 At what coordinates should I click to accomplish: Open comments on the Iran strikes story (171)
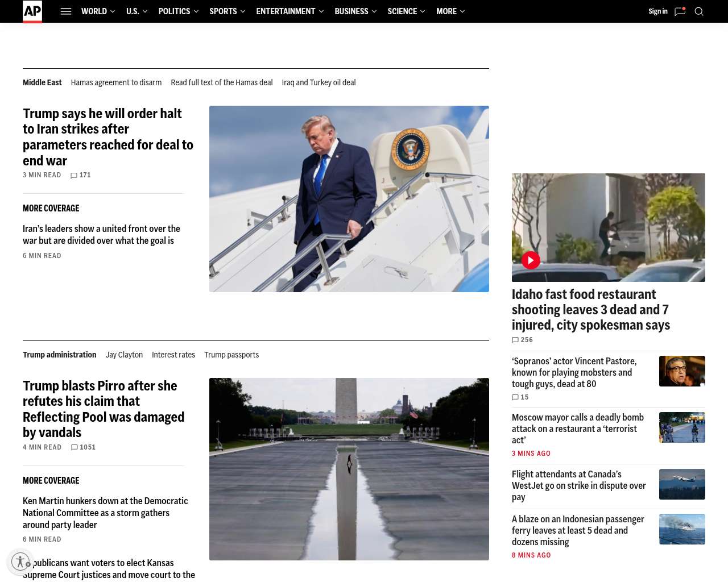81,175
